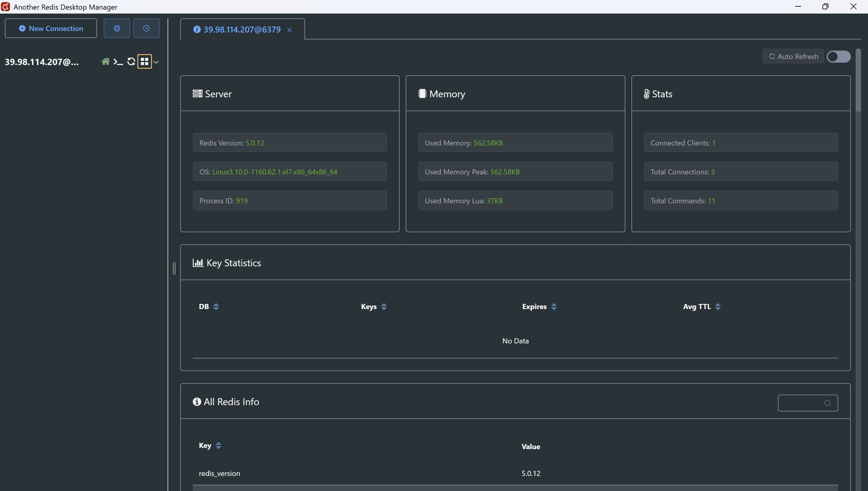Click the Total Commands 11 field

click(741, 201)
